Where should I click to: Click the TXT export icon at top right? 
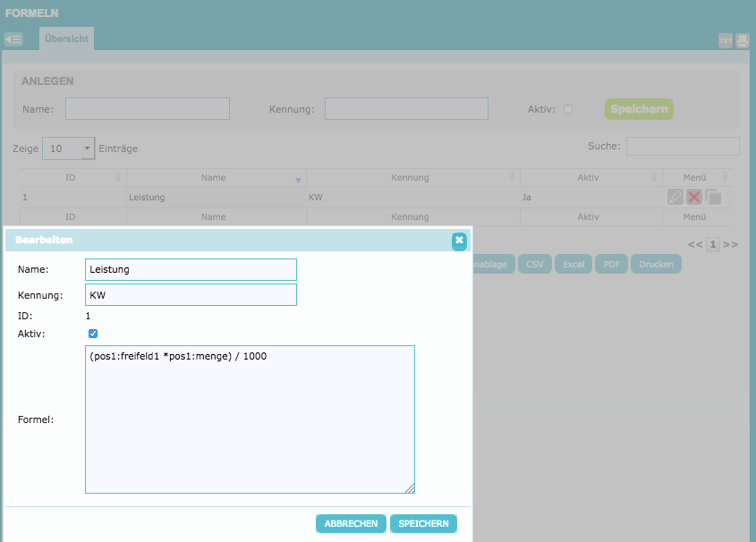click(x=726, y=40)
